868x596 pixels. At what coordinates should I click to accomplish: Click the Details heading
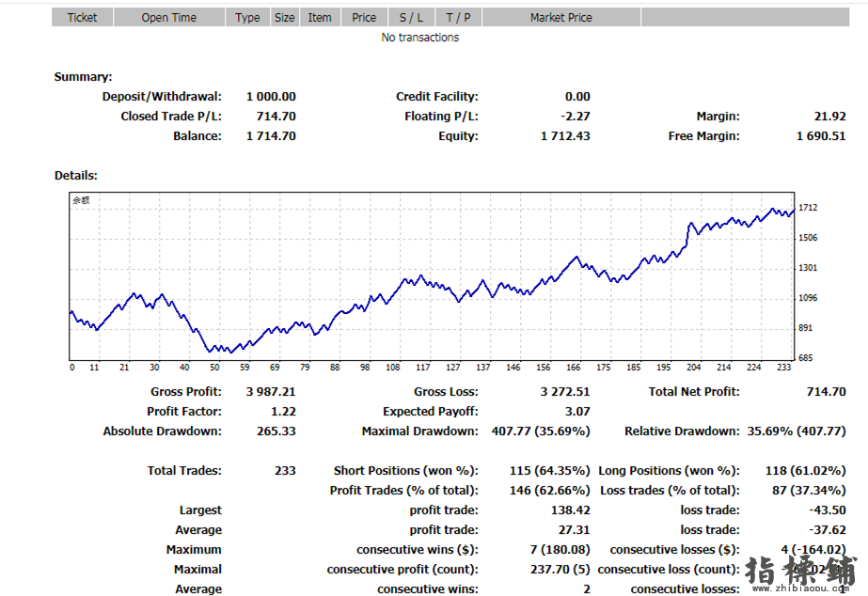click(76, 176)
